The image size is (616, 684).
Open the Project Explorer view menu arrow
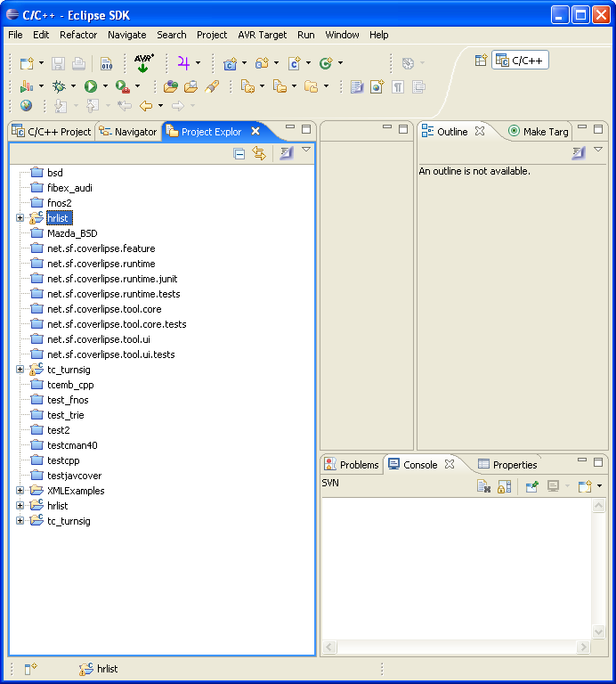pos(306,150)
